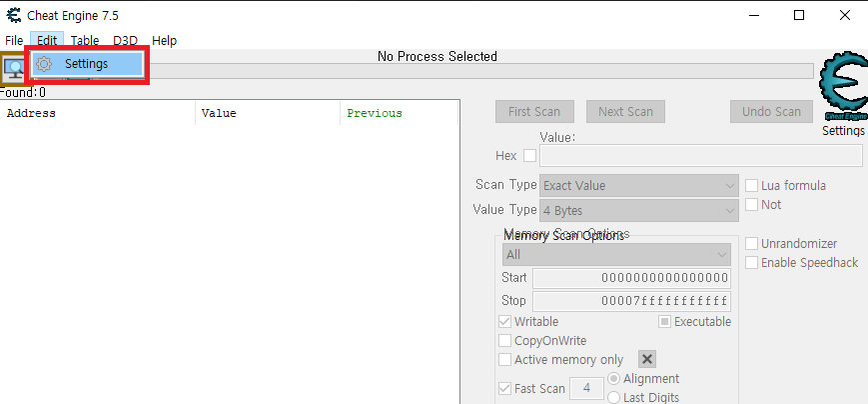Image resolution: width=868 pixels, height=404 pixels.
Task: Toggle the Hex checkbox
Action: pos(529,156)
